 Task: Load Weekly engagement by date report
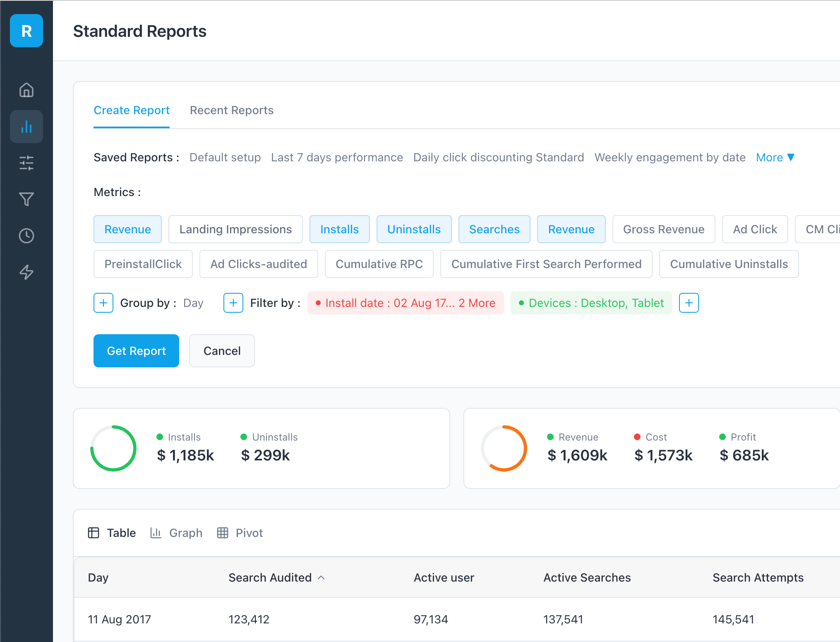point(670,157)
